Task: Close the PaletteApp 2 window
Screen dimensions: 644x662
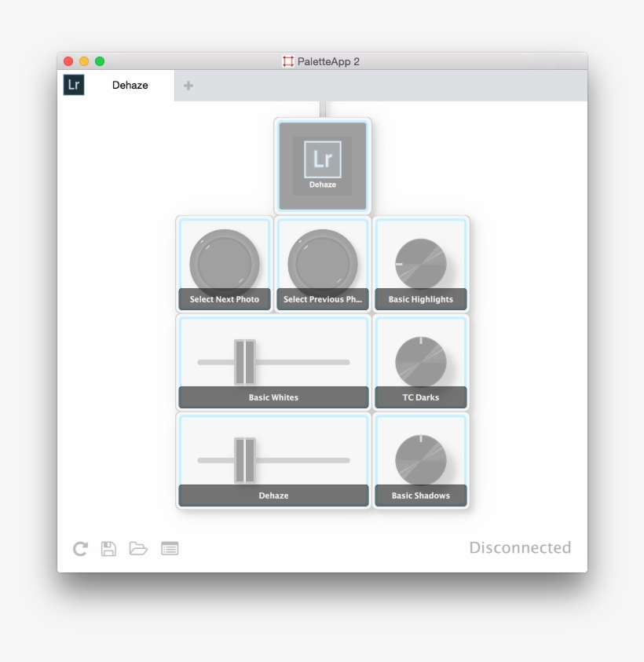Action: coord(68,61)
